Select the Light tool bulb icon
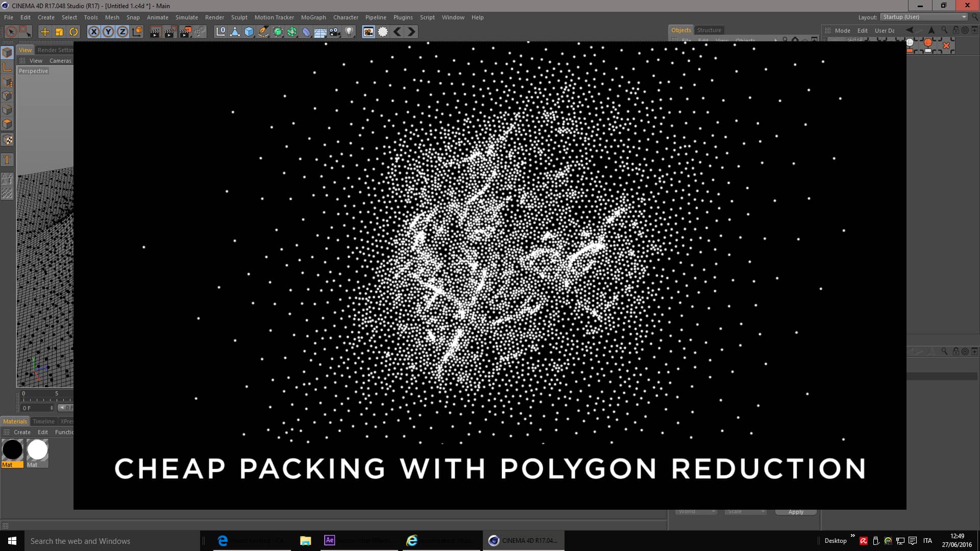 coord(349,32)
